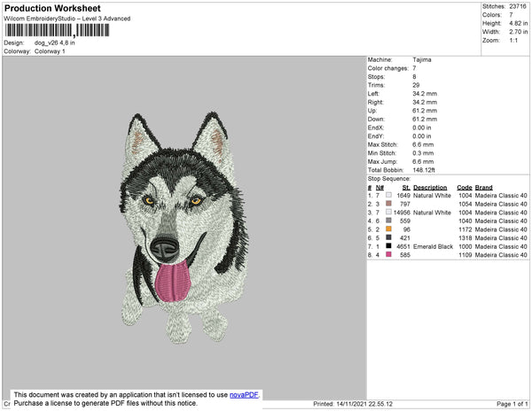The width and height of the screenshot is (532, 411).
Task: Click thread code 1109 in stop 8
Action: pos(465,255)
